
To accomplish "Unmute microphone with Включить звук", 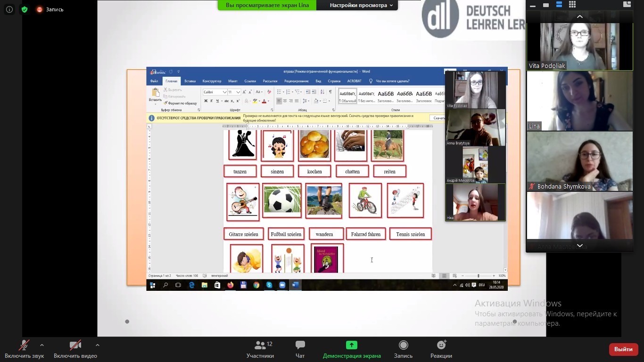I will click(24, 349).
